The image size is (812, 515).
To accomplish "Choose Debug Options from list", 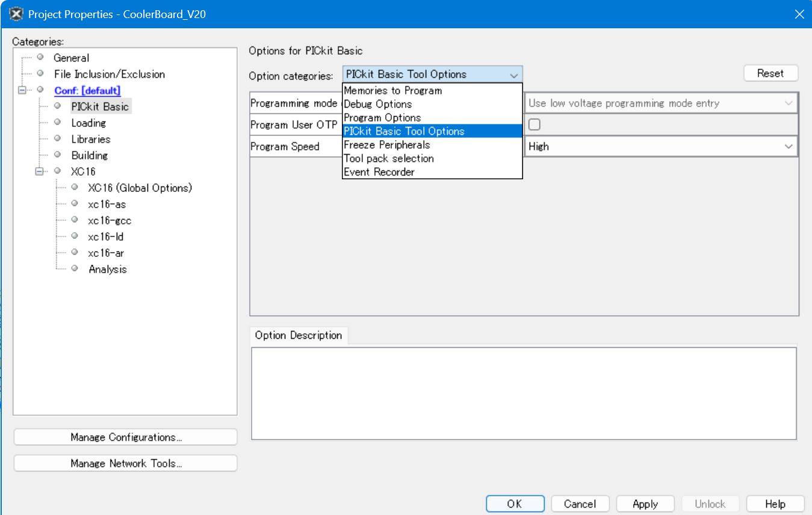I will pyautogui.click(x=432, y=104).
